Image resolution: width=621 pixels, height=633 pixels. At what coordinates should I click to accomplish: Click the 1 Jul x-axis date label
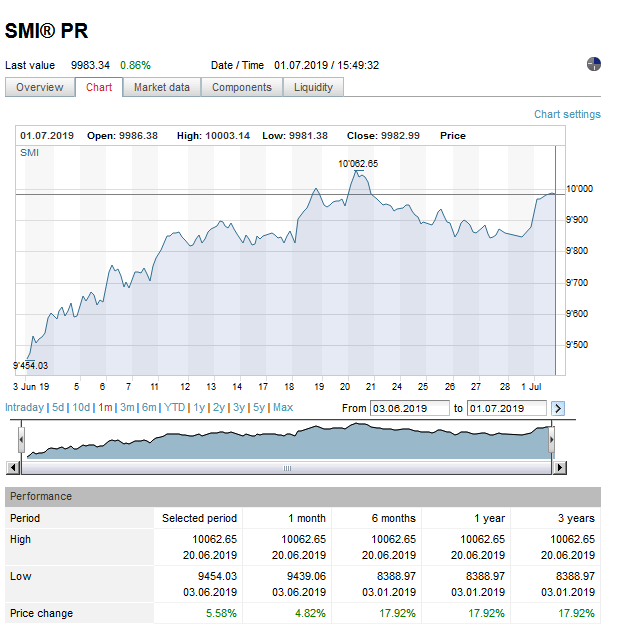click(x=531, y=387)
